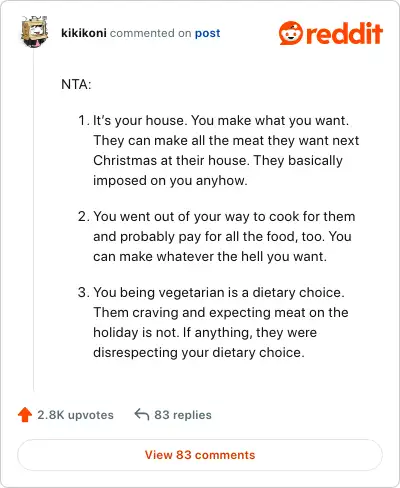Click the reddit wordmark text logo

(x=344, y=33)
